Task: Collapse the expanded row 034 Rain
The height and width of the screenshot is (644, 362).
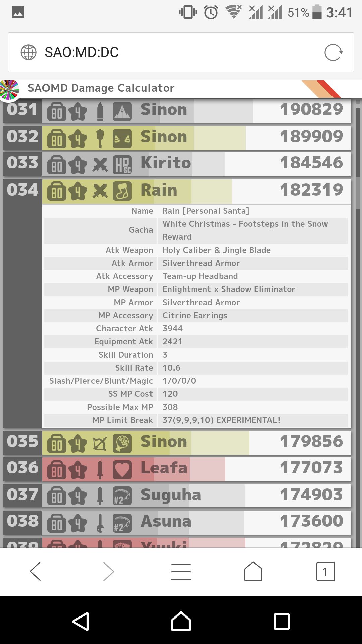Action: click(177, 192)
